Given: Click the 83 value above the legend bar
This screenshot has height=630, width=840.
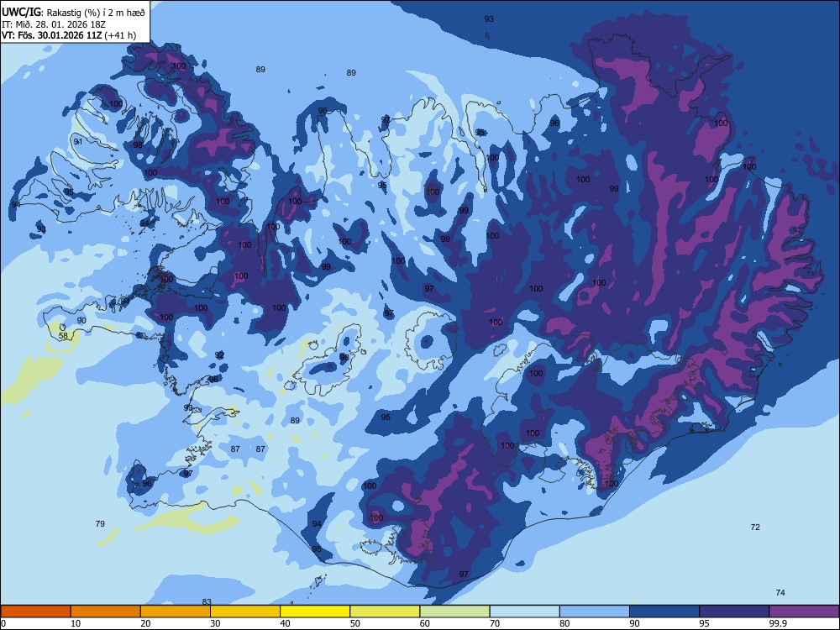Looking at the screenshot, I should click(x=207, y=601).
